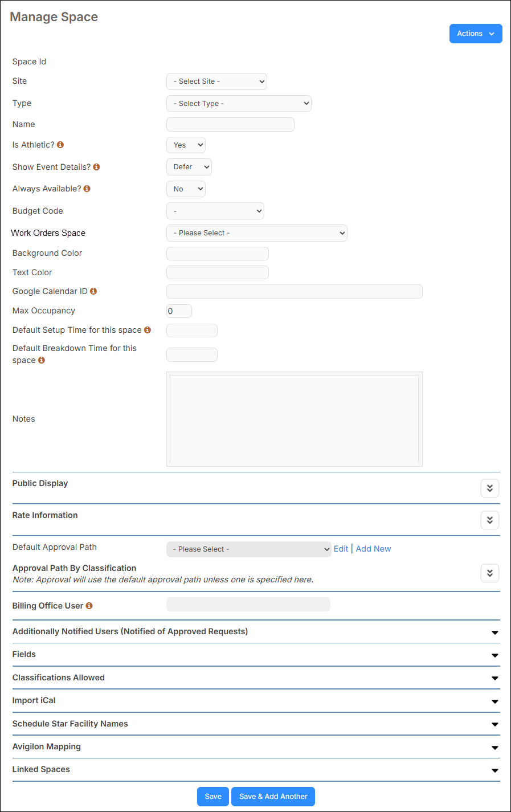Open the Default Approval Path dropdown
511x812 pixels.
(x=249, y=549)
